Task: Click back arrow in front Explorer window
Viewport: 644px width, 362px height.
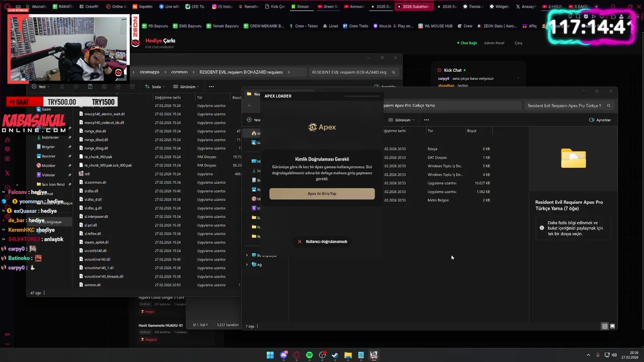Action: click(x=250, y=106)
